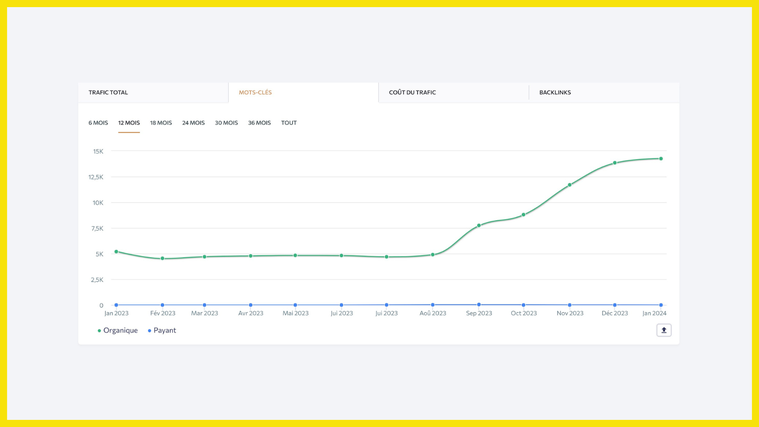Pick the 24 mois time range

coord(193,123)
